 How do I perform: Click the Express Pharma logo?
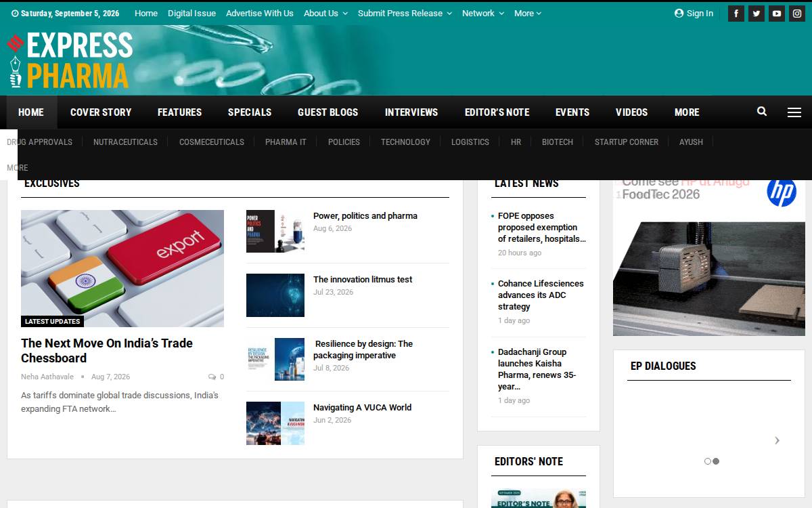(70, 60)
